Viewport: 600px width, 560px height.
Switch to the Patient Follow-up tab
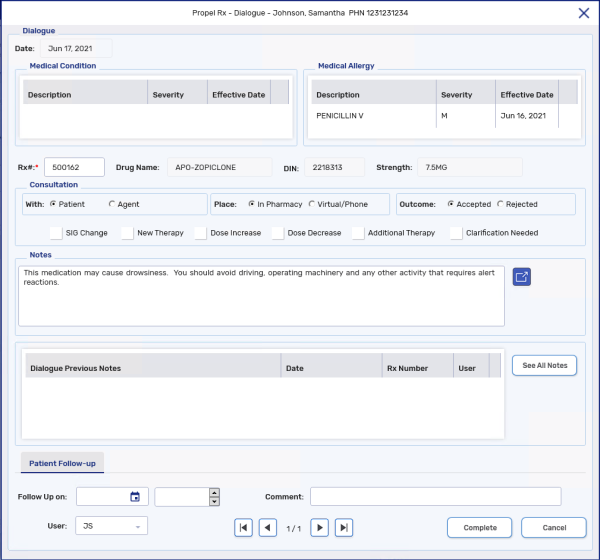62,463
